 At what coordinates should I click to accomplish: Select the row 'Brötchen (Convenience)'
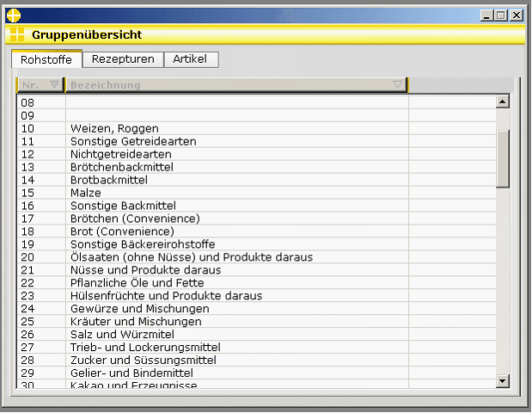(x=257, y=219)
